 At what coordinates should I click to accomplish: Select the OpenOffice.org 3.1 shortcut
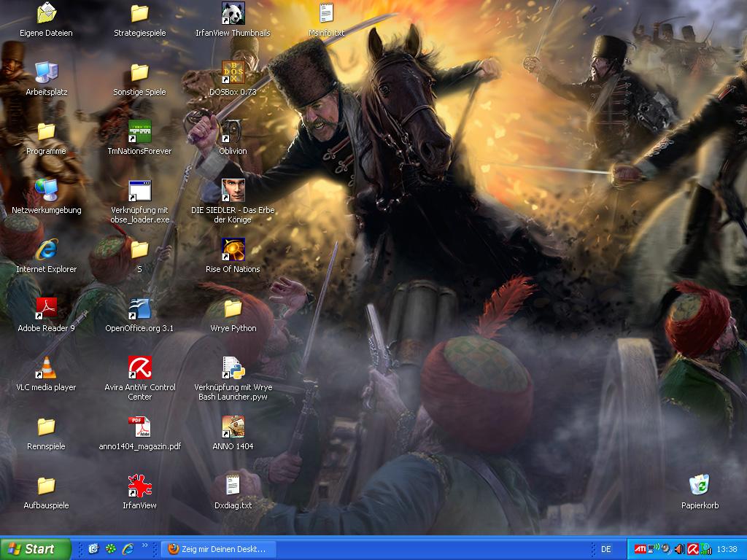tap(139, 308)
